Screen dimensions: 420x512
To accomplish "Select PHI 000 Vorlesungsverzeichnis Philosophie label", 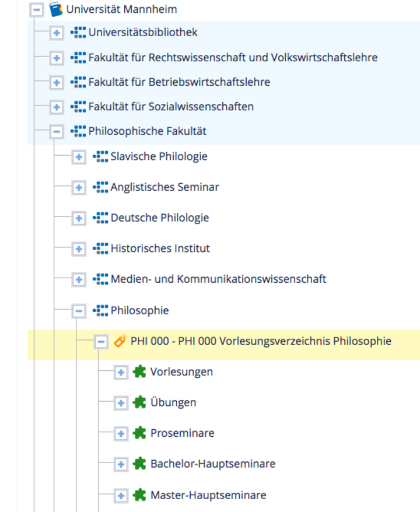I will click(261, 341).
